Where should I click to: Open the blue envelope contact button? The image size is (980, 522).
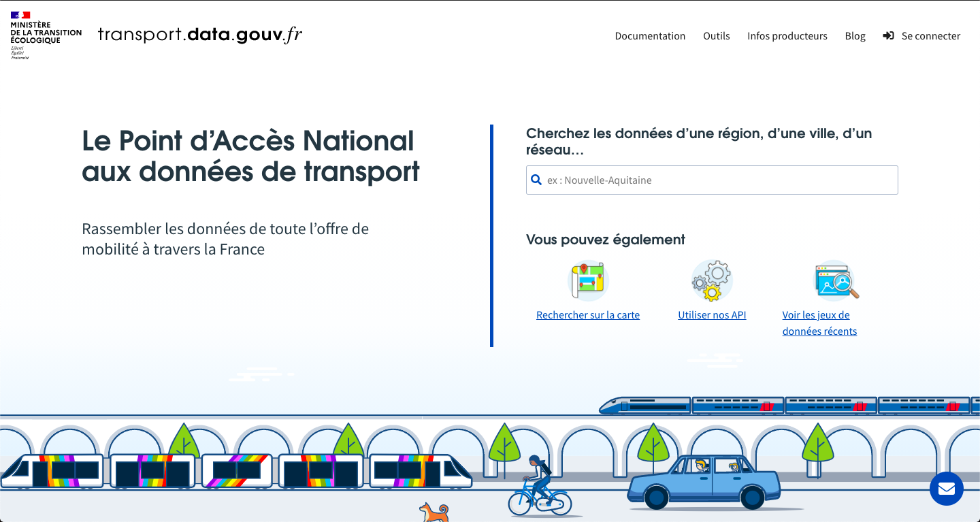946,489
